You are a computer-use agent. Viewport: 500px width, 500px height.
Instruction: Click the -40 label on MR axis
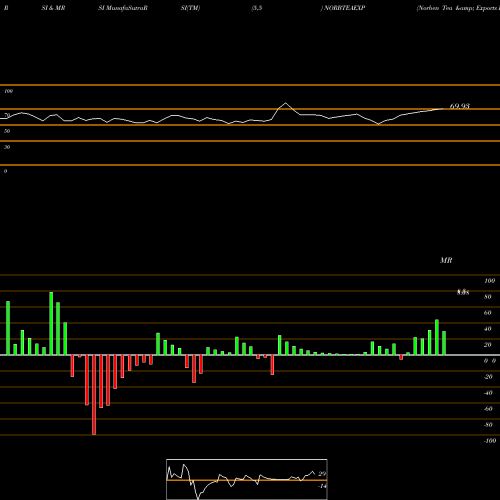(488, 393)
